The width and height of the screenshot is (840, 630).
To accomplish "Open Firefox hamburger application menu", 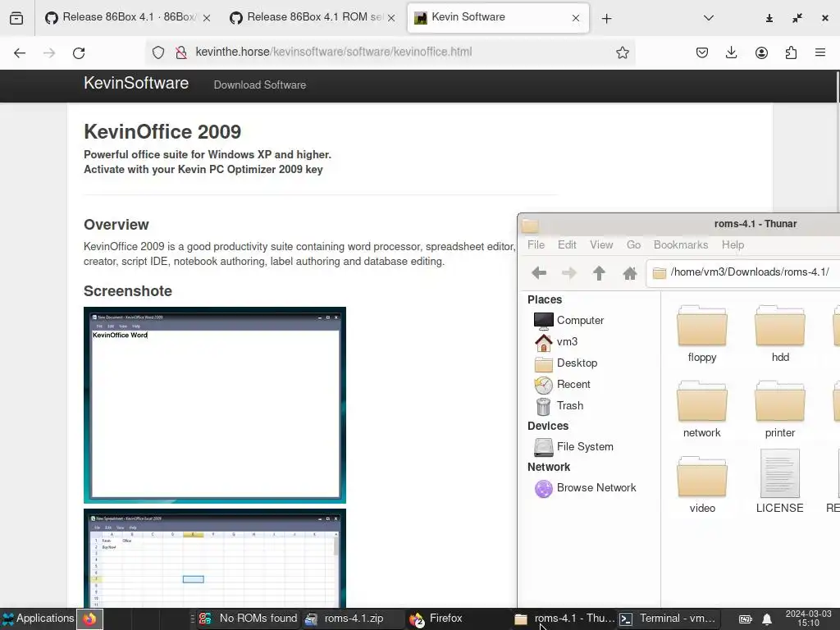I will click(x=820, y=52).
